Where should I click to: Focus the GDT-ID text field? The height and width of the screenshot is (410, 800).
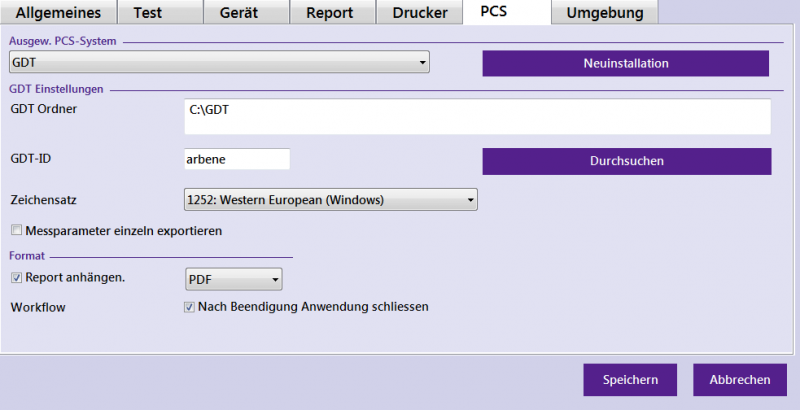(236, 159)
